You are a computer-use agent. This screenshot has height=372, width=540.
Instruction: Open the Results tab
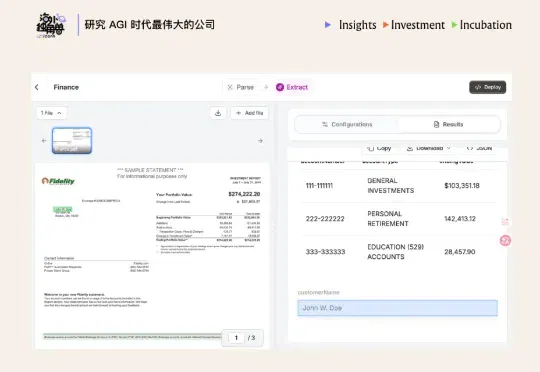click(448, 124)
